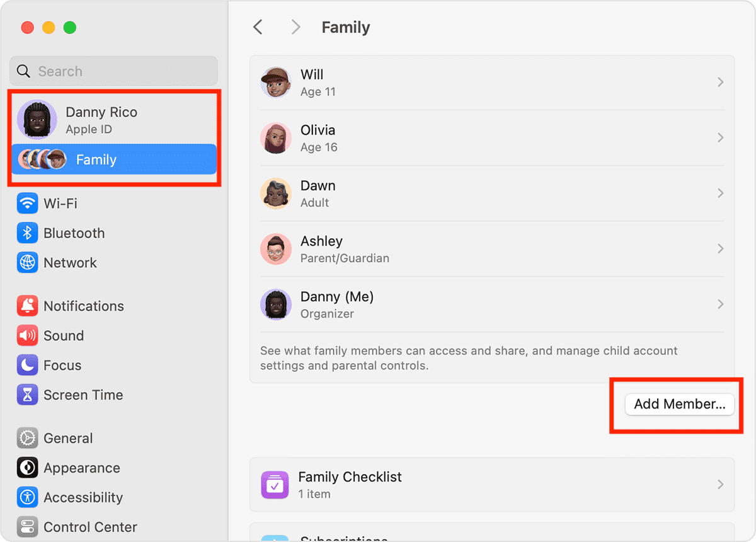Go back with the left arrow
This screenshot has width=756, height=542.
tap(257, 27)
